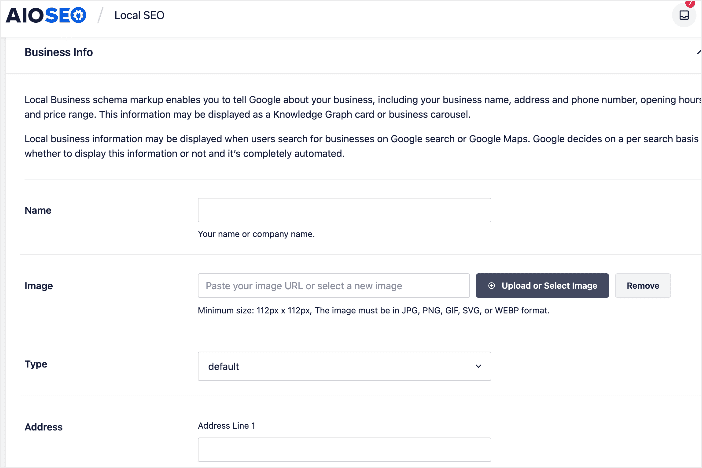
Task: Click the Address Line 1 label
Action: pos(226,426)
